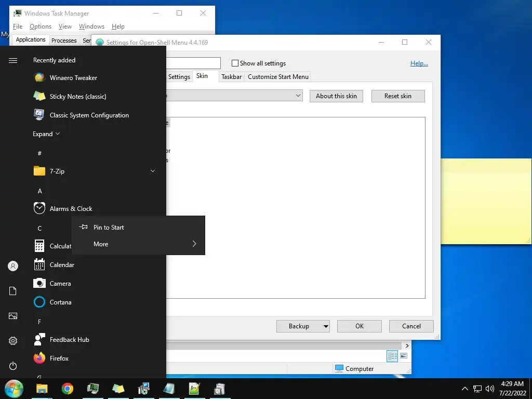Expand the Recently added list
Image resolution: width=532 pixels, height=399 pixels.
pos(46,134)
